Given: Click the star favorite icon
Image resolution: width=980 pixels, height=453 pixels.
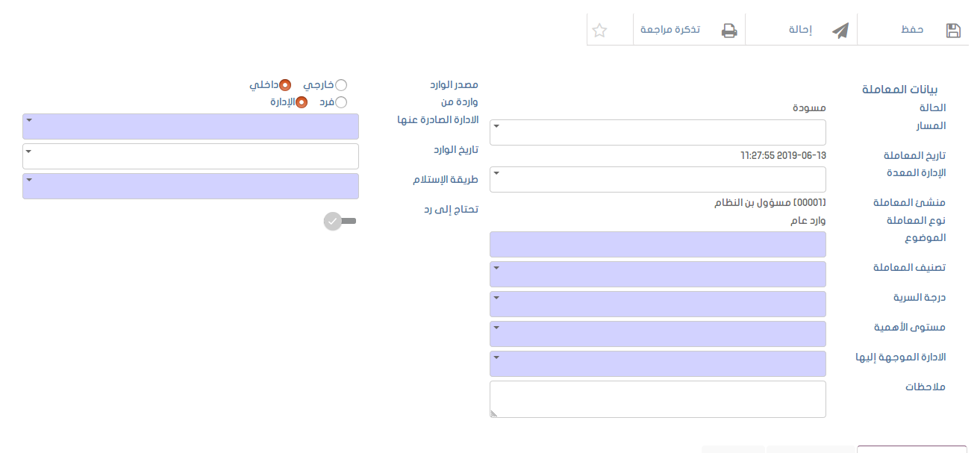Looking at the screenshot, I should click(x=599, y=31).
